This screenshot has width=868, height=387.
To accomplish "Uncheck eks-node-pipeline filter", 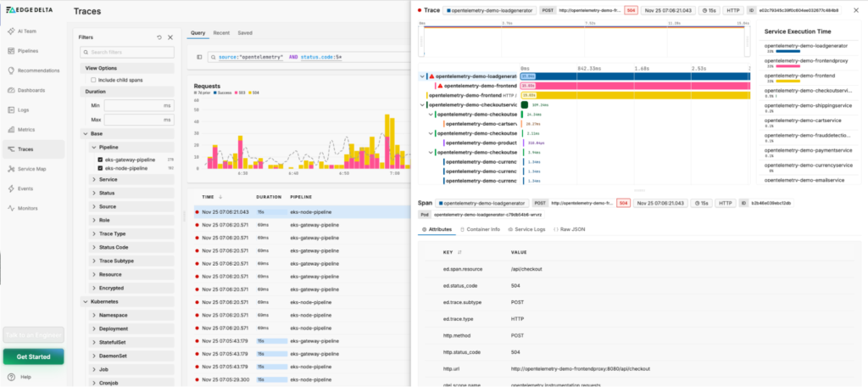I will (100, 168).
